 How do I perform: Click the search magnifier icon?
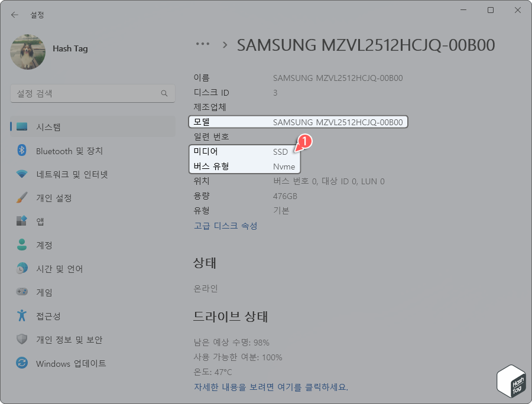click(x=164, y=93)
